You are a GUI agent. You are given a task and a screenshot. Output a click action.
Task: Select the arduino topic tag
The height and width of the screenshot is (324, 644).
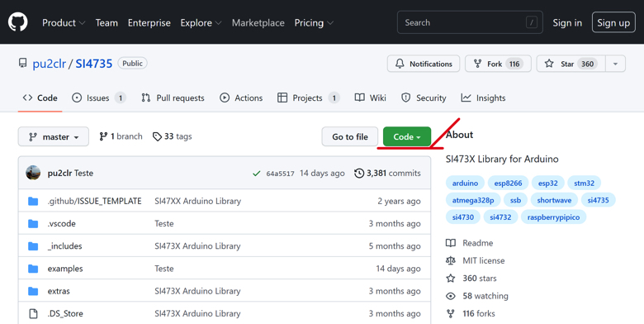click(x=465, y=183)
